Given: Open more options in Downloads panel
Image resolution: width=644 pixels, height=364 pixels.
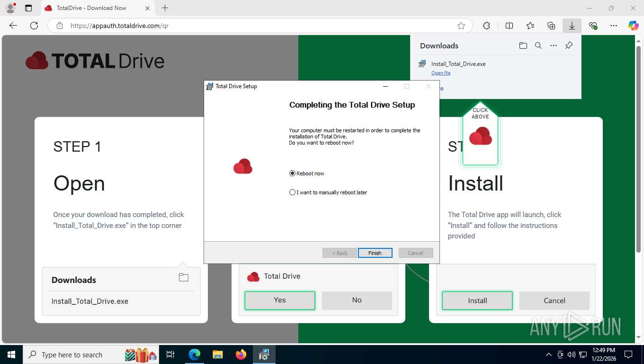Looking at the screenshot, I should tap(554, 45).
